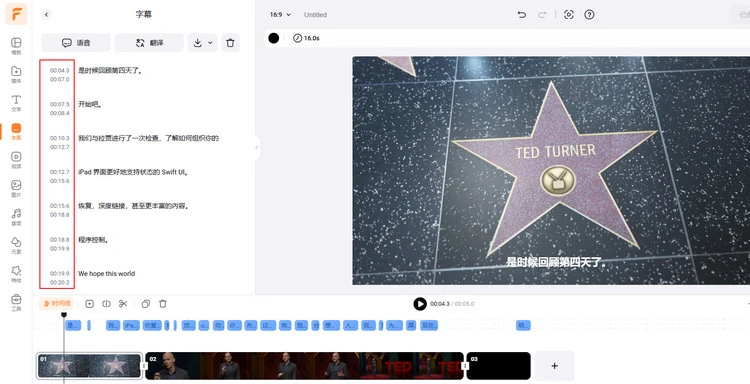The width and height of the screenshot is (750, 384).
Task: Open the subtitle download dropdown
Action: pos(202,43)
